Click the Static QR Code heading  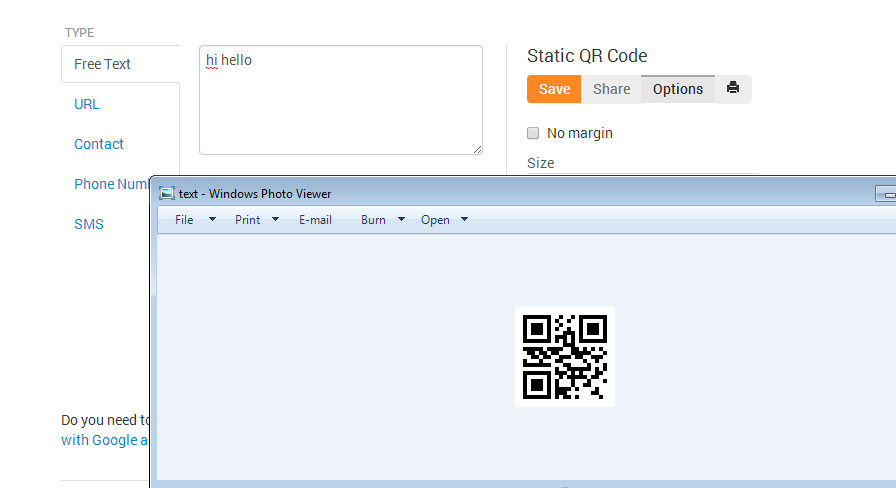click(587, 56)
